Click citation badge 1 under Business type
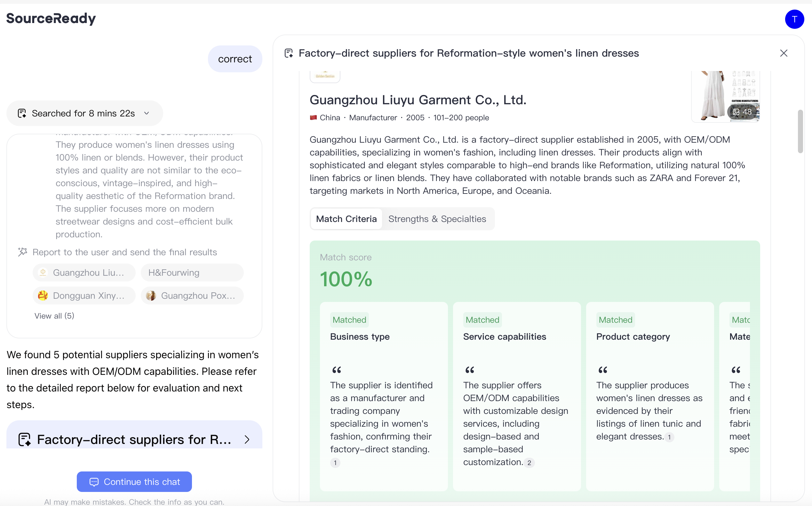812x506 pixels. pyautogui.click(x=335, y=463)
